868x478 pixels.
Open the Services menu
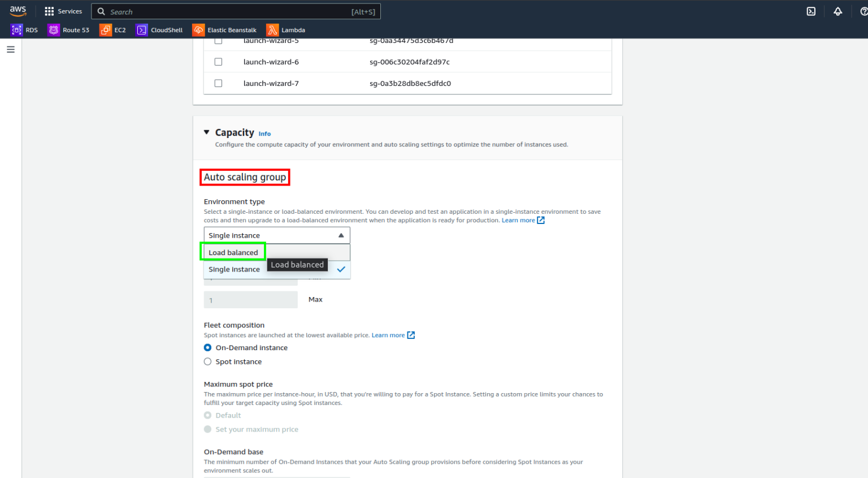63,11
